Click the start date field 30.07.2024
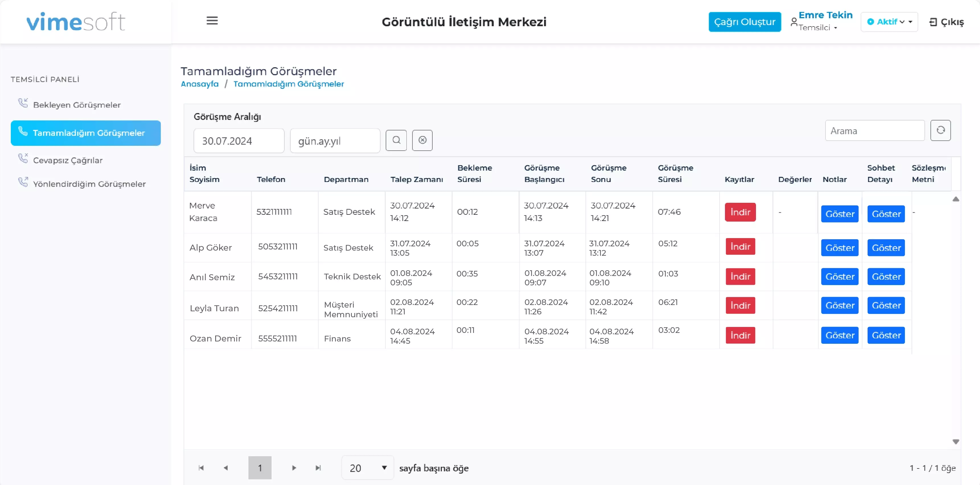 point(239,141)
